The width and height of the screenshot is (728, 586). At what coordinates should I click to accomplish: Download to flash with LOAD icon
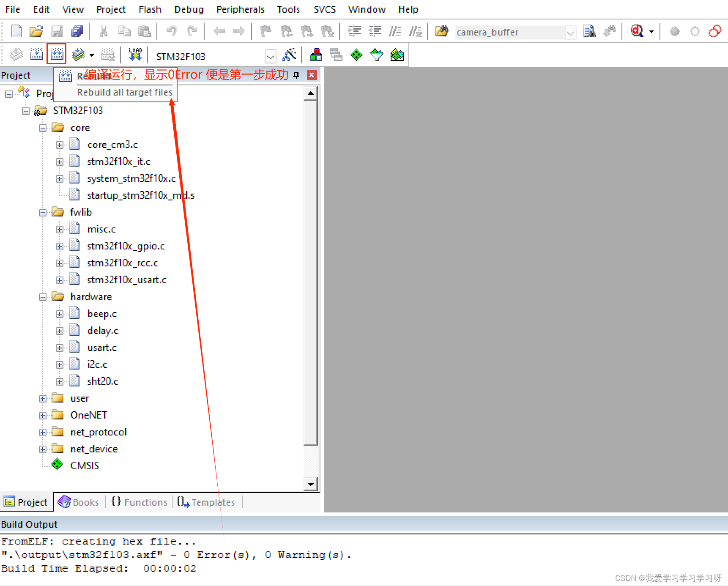pos(135,55)
